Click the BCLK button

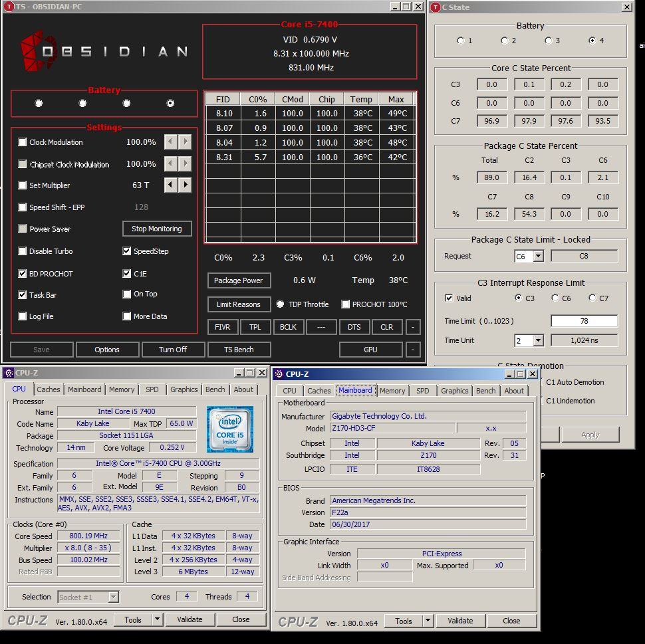[289, 327]
